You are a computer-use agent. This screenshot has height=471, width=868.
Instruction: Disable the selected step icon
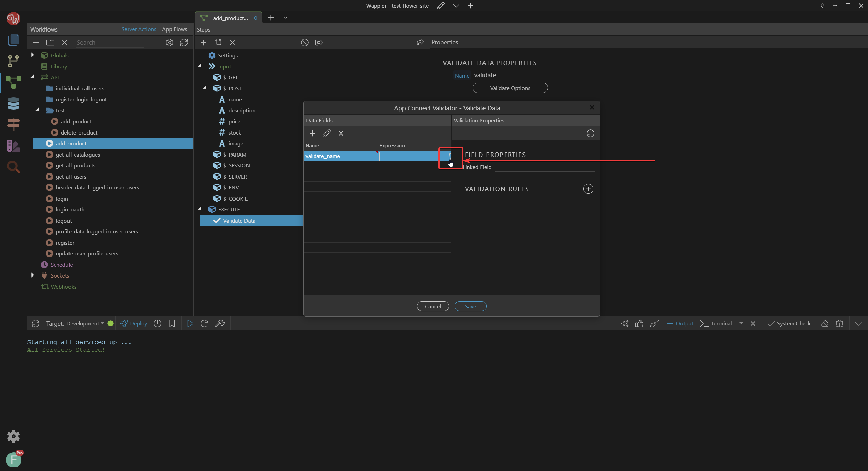(305, 43)
